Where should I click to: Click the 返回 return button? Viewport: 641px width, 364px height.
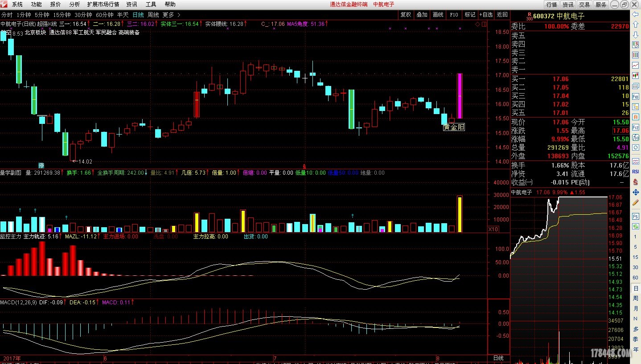502,15
